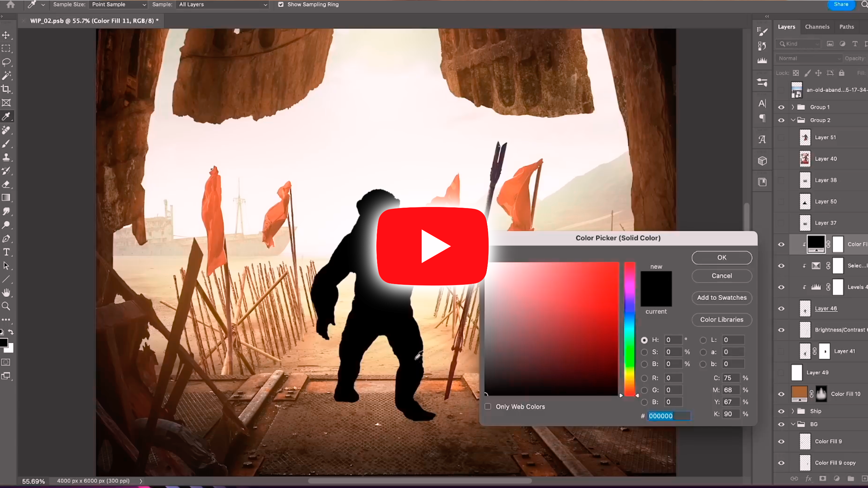Enable Only Web Colors checkbox
The height and width of the screenshot is (488, 868).
click(x=488, y=406)
